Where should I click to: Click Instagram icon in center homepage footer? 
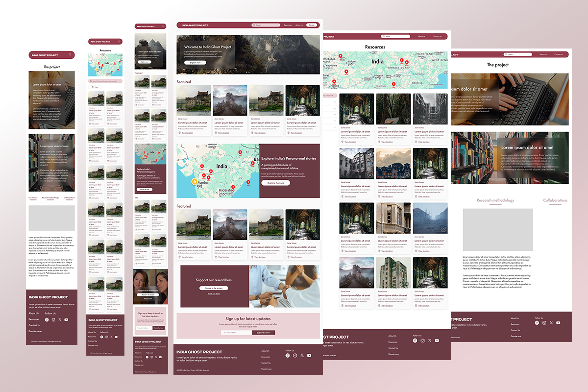click(x=295, y=356)
